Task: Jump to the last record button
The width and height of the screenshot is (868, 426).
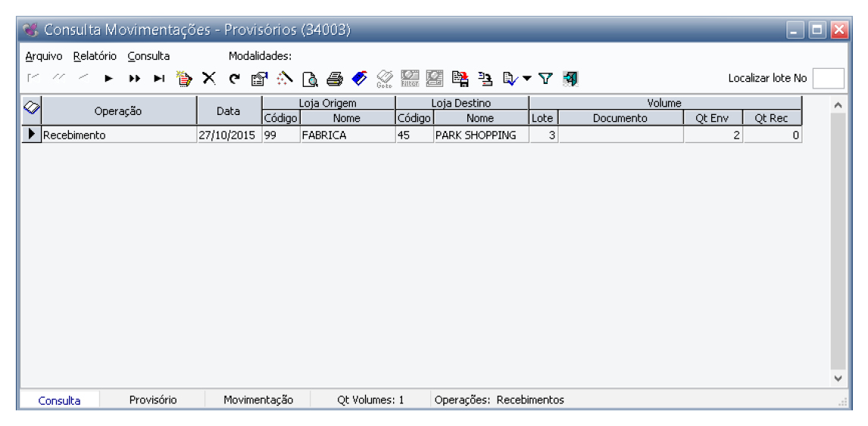Action: point(159,78)
